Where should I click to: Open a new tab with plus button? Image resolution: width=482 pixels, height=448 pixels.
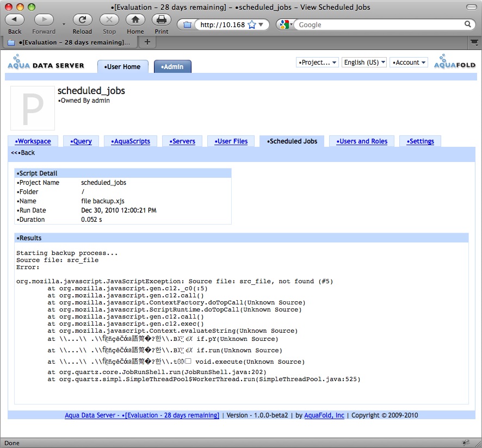point(147,42)
